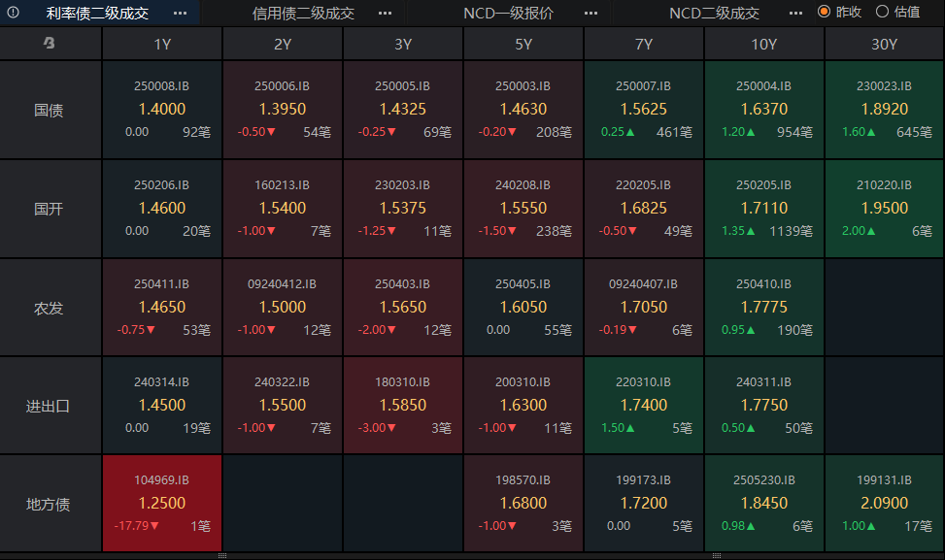Open bond cell 230203.IB
The height and width of the screenshot is (560, 945).
[x=403, y=209]
